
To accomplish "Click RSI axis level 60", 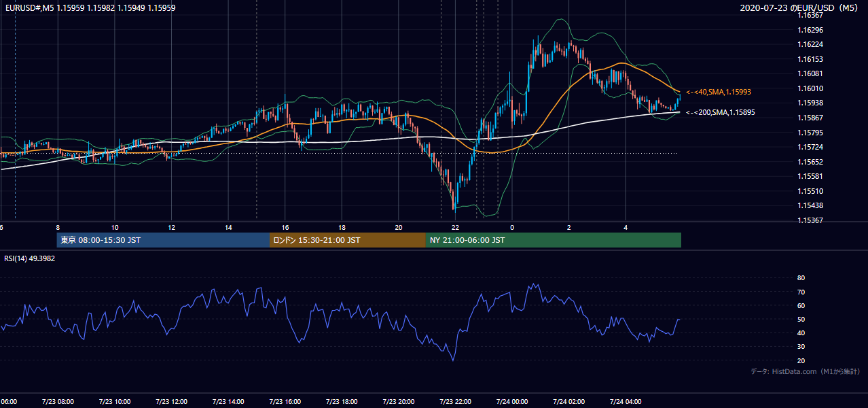I will (x=801, y=305).
